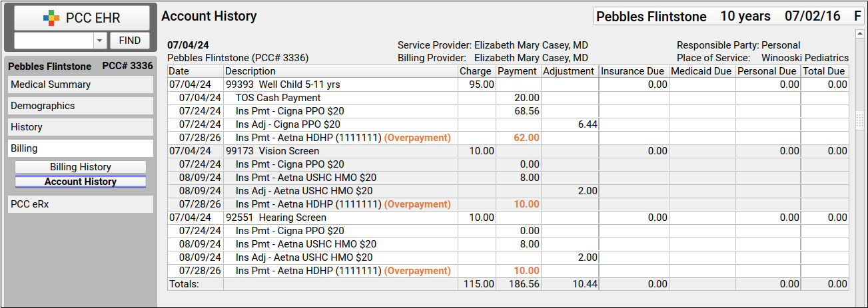This screenshot has width=868, height=308.
Task: Open the PCC eRx section
Action: 81,204
